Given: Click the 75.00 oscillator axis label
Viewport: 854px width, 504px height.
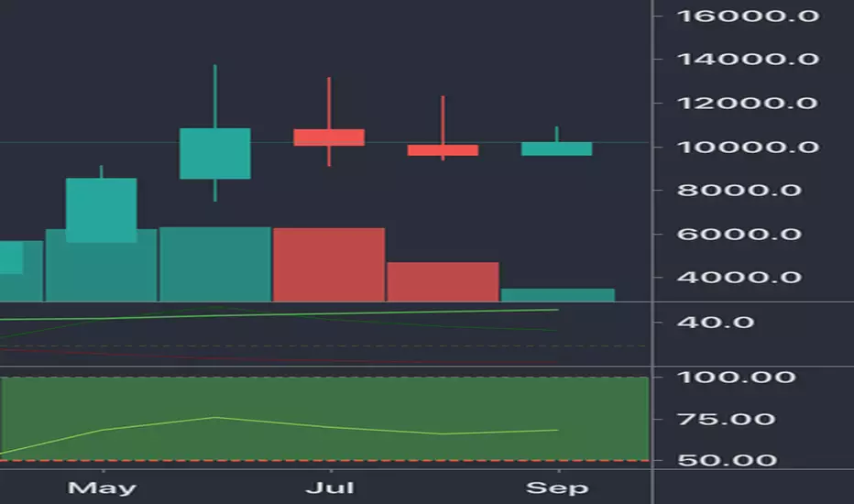Looking at the screenshot, I should point(726,419).
